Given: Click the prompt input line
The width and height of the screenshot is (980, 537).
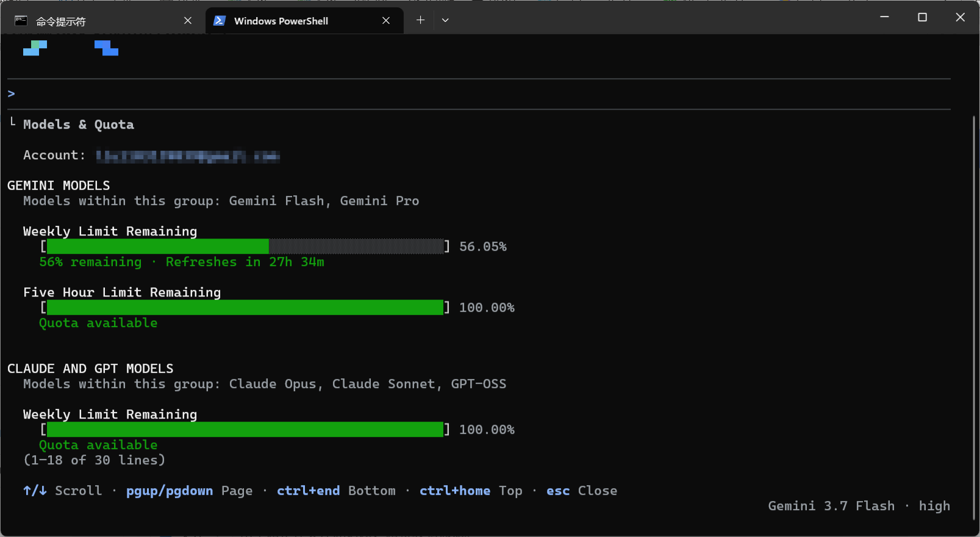Looking at the screenshot, I should pos(479,94).
